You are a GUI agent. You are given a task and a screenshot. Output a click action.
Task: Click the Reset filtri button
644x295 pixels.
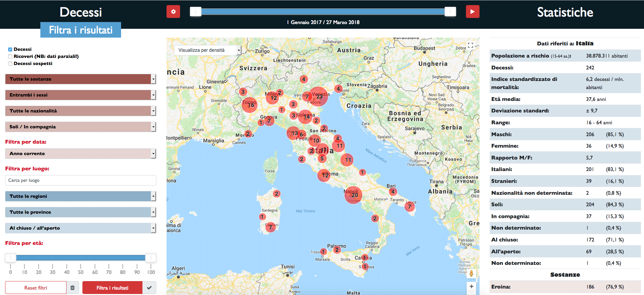(x=36, y=288)
